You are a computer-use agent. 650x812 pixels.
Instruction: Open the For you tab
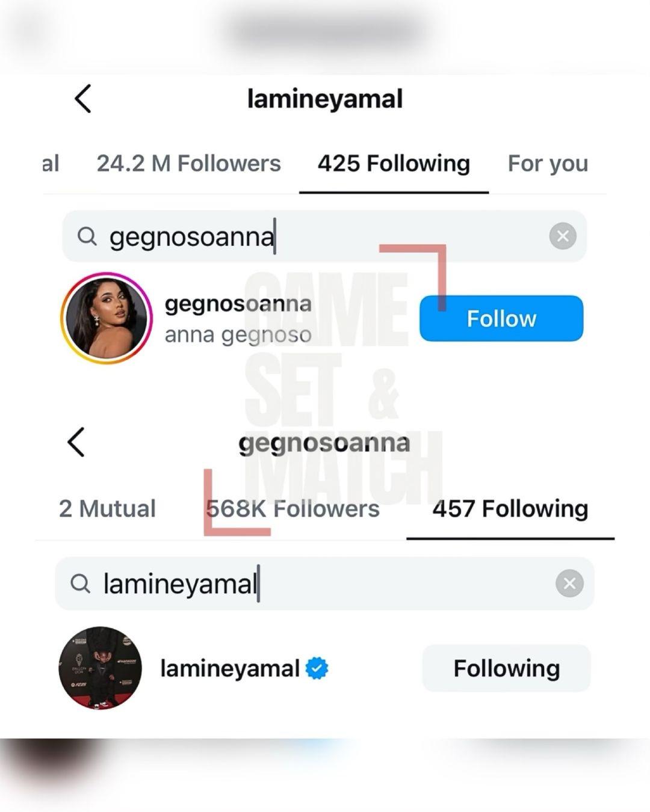pyautogui.click(x=547, y=164)
